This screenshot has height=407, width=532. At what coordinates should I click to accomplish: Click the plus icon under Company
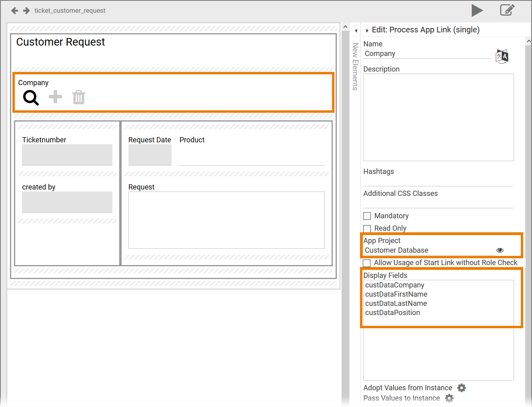pyautogui.click(x=55, y=97)
